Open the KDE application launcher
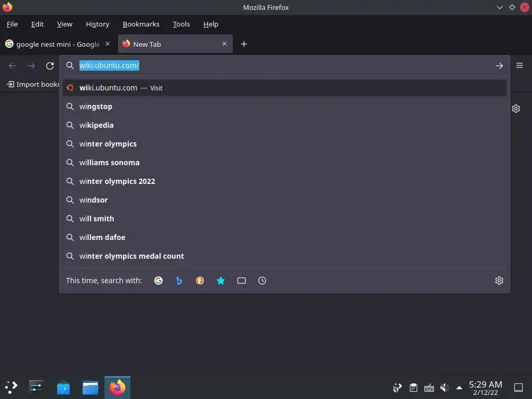This screenshot has height=399, width=532. (x=11, y=387)
